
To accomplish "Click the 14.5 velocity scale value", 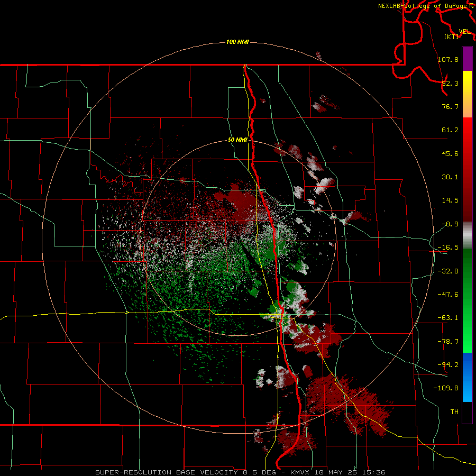I will pyautogui.click(x=450, y=200).
